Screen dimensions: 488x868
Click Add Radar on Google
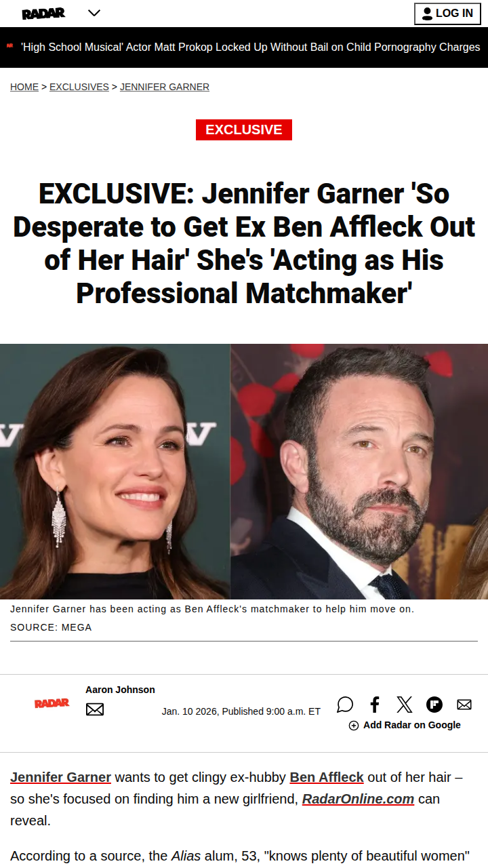[x=405, y=725]
